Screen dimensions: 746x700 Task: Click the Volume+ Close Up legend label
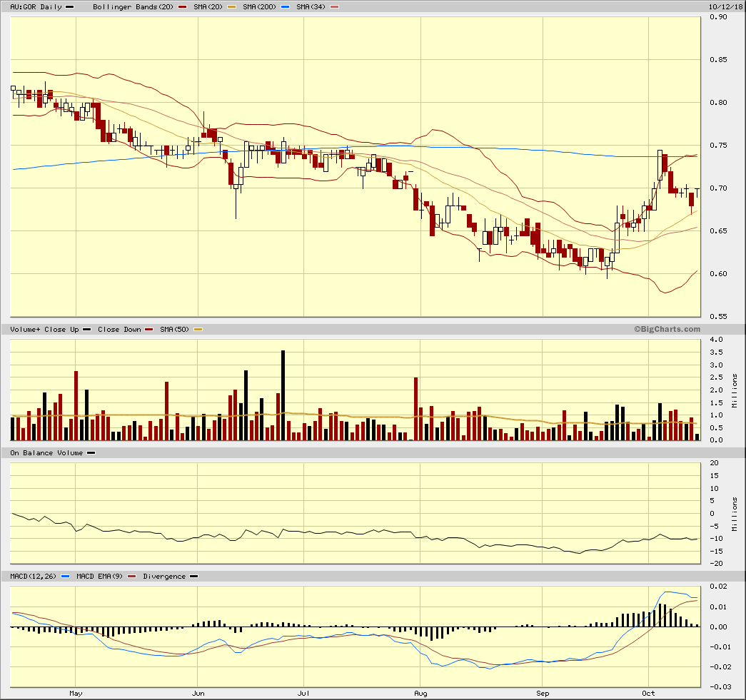point(44,329)
